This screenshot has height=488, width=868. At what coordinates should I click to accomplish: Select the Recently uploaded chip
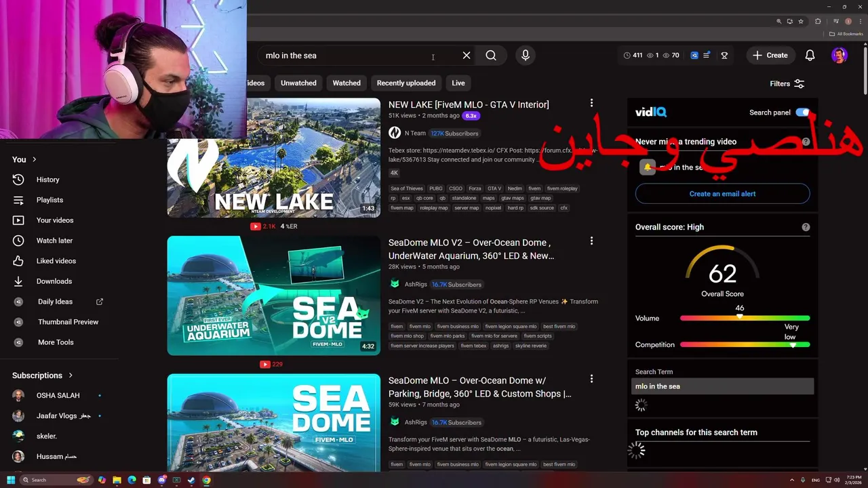406,83
